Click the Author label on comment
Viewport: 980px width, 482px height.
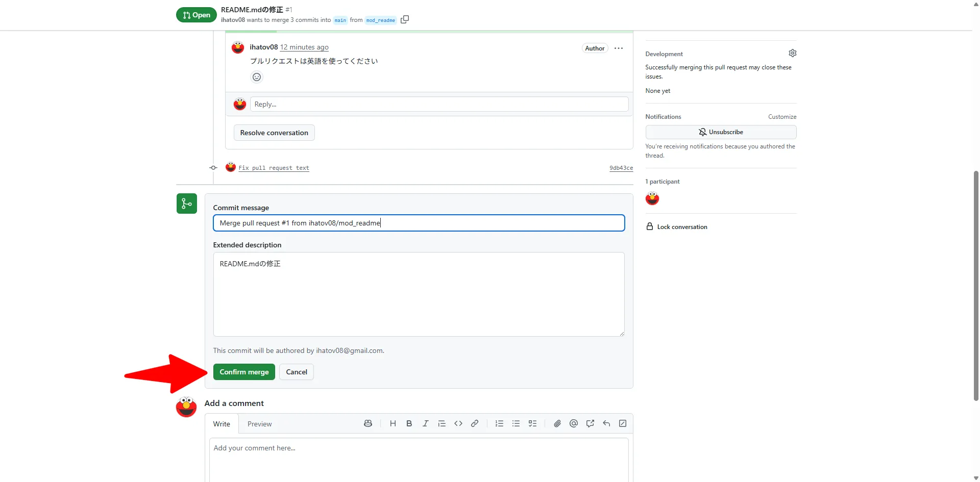pos(595,48)
